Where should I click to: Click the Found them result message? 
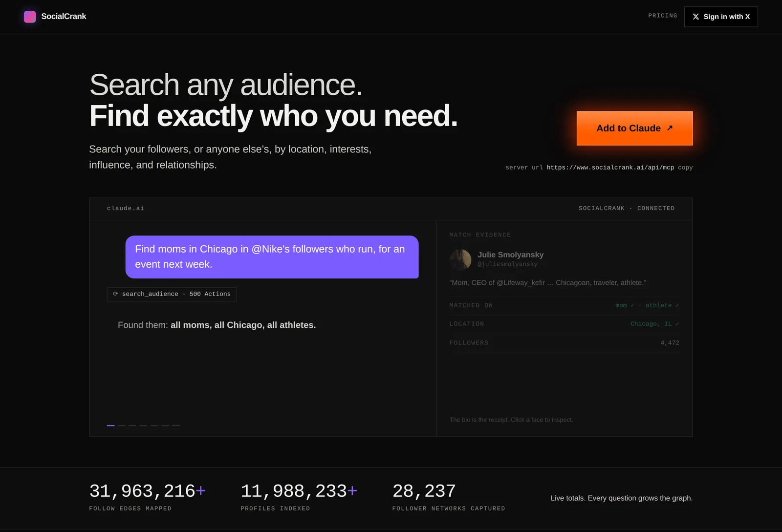pyautogui.click(x=217, y=325)
